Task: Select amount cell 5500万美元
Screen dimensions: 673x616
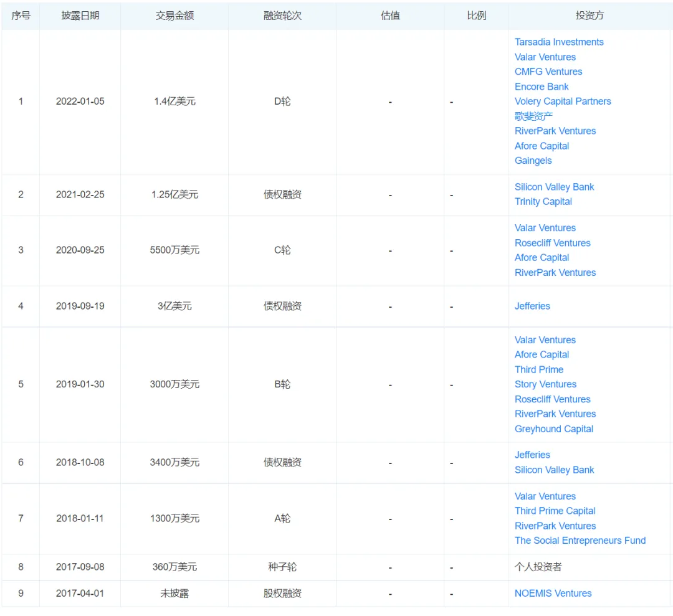Action: (174, 250)
